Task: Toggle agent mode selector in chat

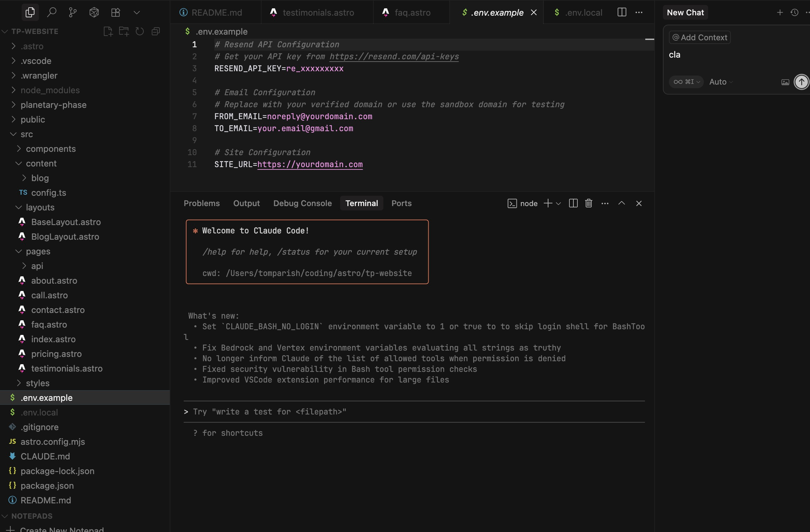Action: click(686, 82)
